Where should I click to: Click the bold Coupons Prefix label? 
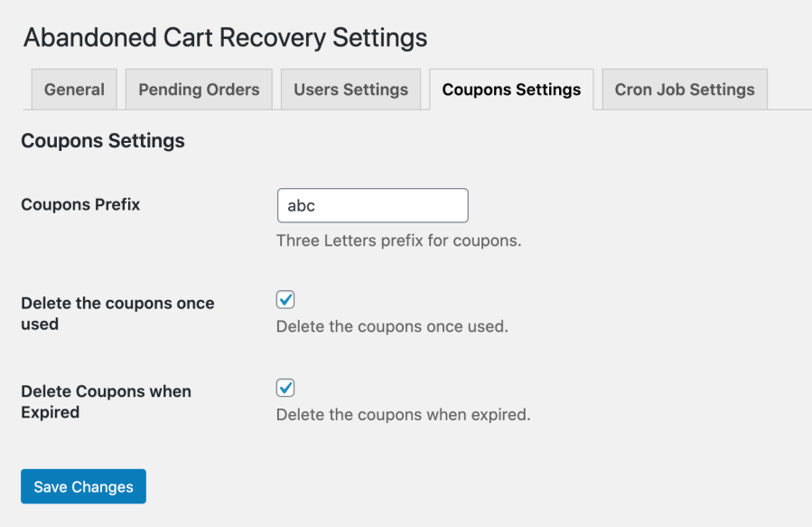point(80,204)
